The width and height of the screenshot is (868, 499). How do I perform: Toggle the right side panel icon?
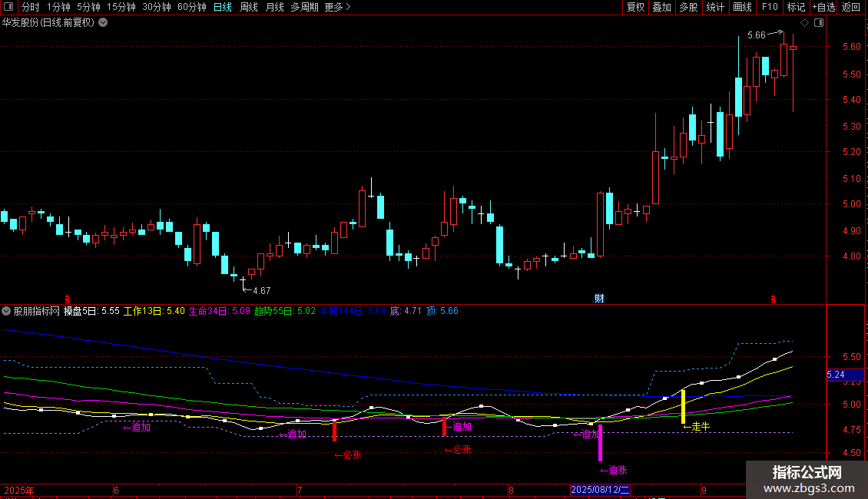(819, 23)
